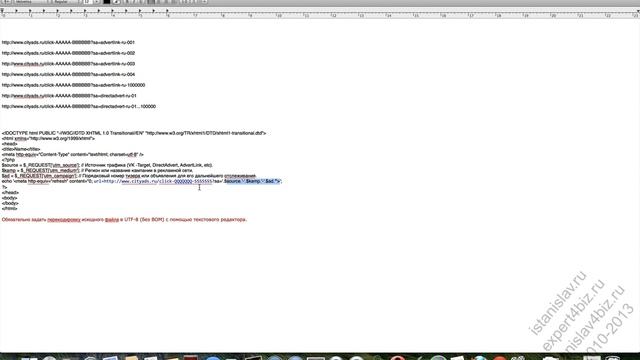Click the highlighted $source.'-'.$kamp.'-'.$ad selection
This screenshot has height=360, width=640.
[x=252, y=181]
